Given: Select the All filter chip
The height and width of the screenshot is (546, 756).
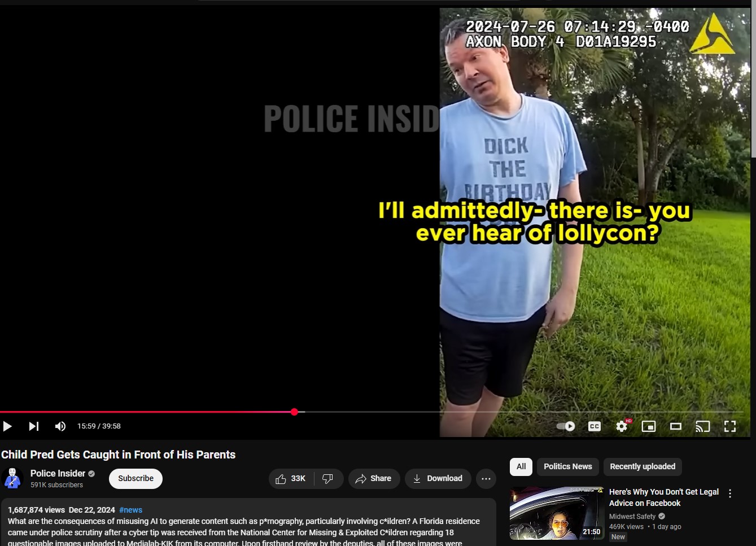Looking at the screenshot, I should pyautogui.click(x=521, y=466).
